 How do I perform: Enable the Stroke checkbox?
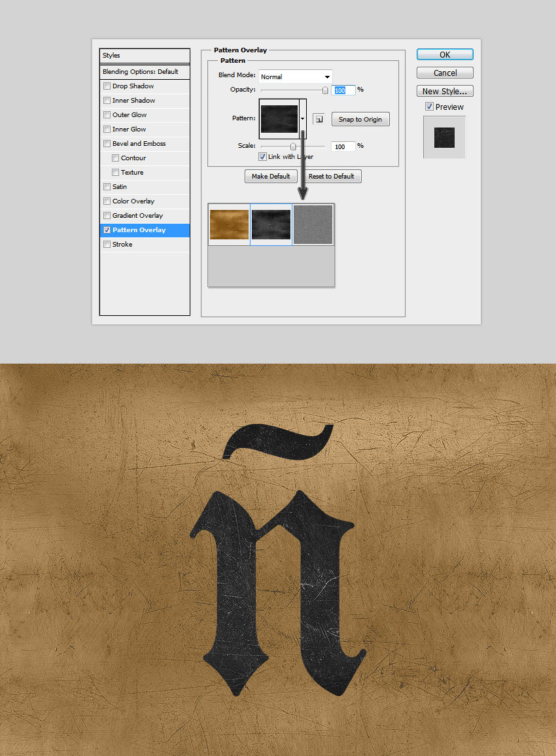tap(107, 245)
